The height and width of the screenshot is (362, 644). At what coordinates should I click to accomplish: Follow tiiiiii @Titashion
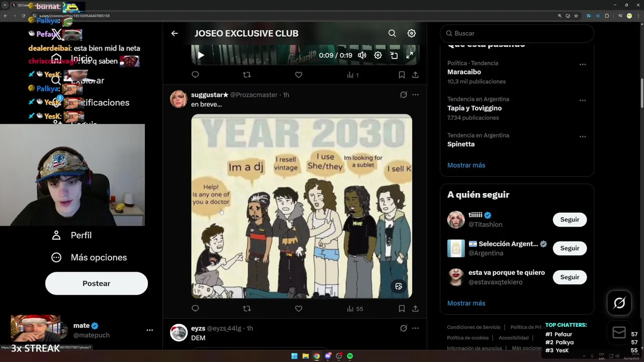click(x=570, y=220)
